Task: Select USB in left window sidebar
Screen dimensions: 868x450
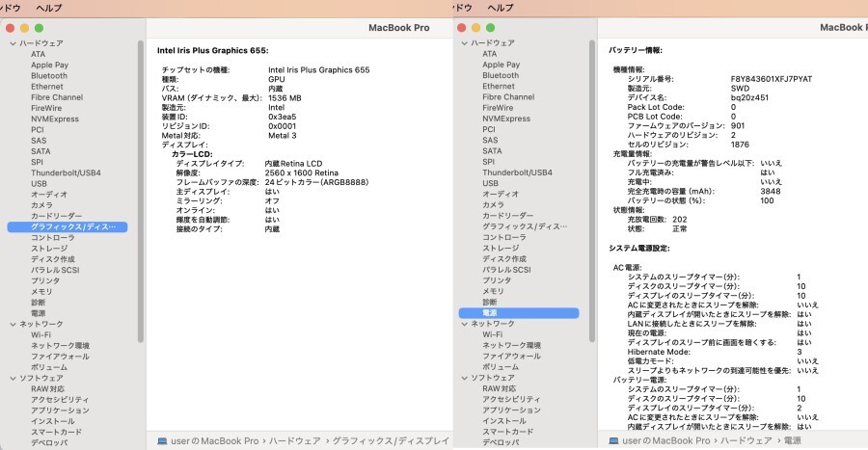Action: click(x=39, y=183)
